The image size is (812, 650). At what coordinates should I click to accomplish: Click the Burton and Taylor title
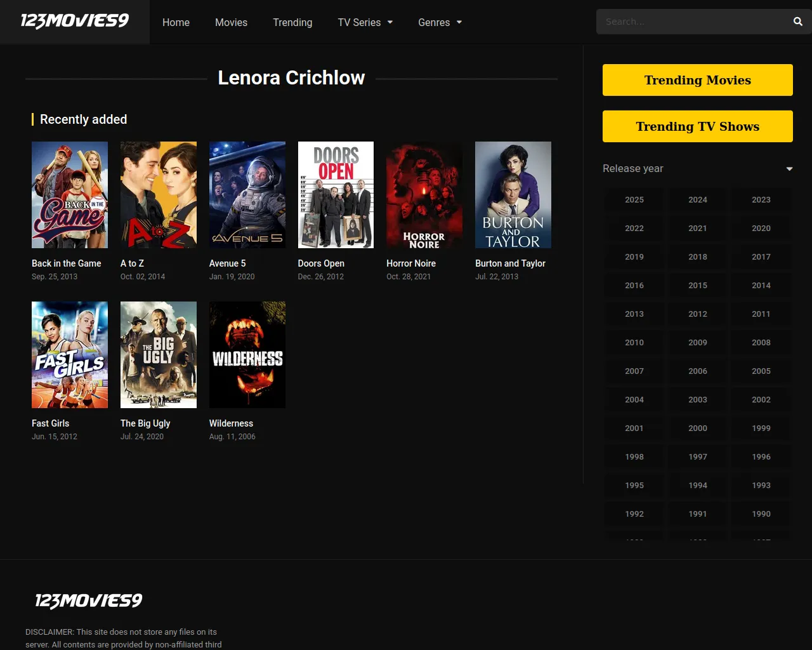(510, 263)
